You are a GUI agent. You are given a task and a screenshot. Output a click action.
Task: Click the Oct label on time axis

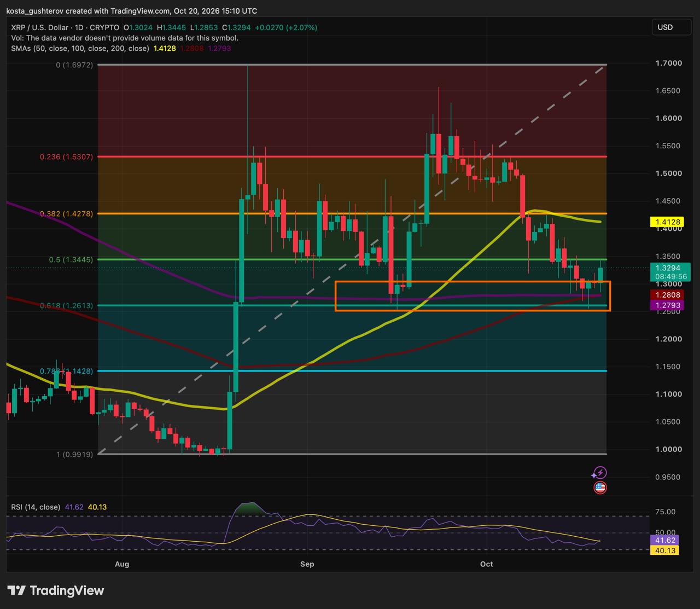[486, 564]
